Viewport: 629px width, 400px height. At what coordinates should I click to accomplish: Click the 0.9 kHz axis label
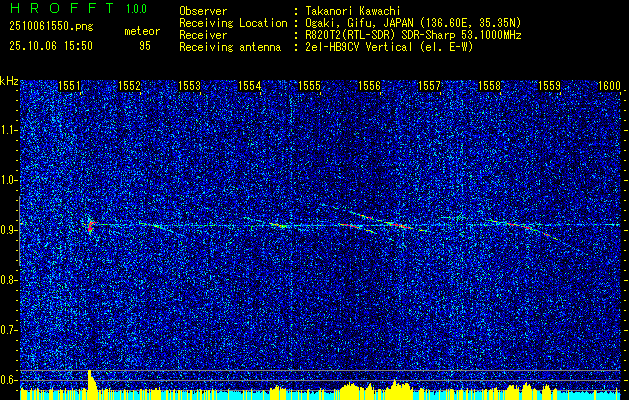click(x=8, y=230)
